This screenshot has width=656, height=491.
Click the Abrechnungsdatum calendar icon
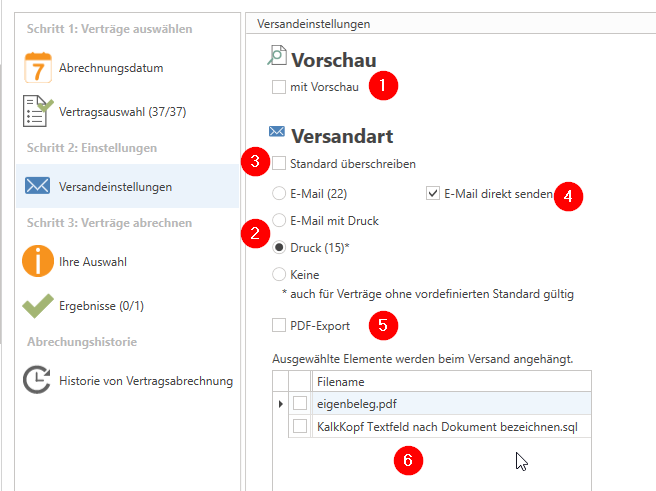click(37, 68)
